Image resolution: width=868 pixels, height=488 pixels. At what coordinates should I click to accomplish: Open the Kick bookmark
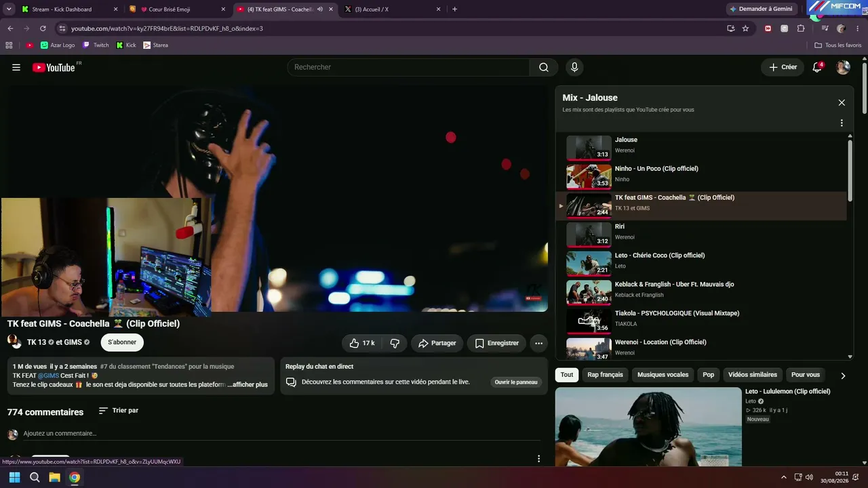tap(126, 45)
